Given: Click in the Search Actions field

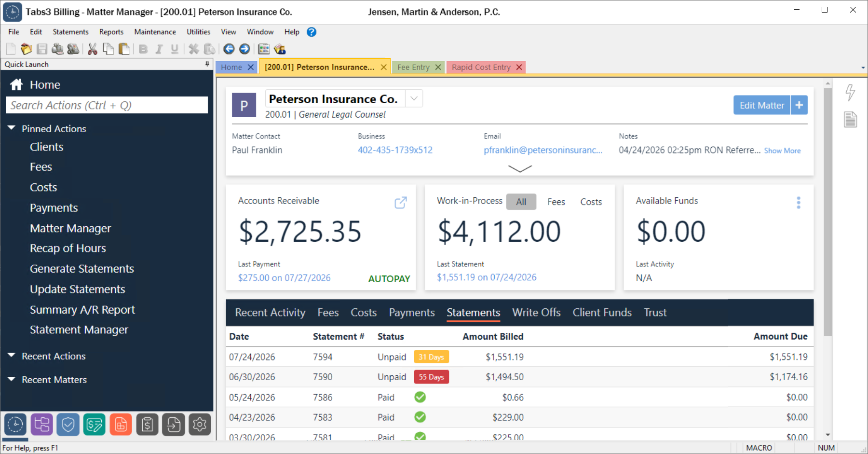Looking at the screenshot, I should 107,105.
